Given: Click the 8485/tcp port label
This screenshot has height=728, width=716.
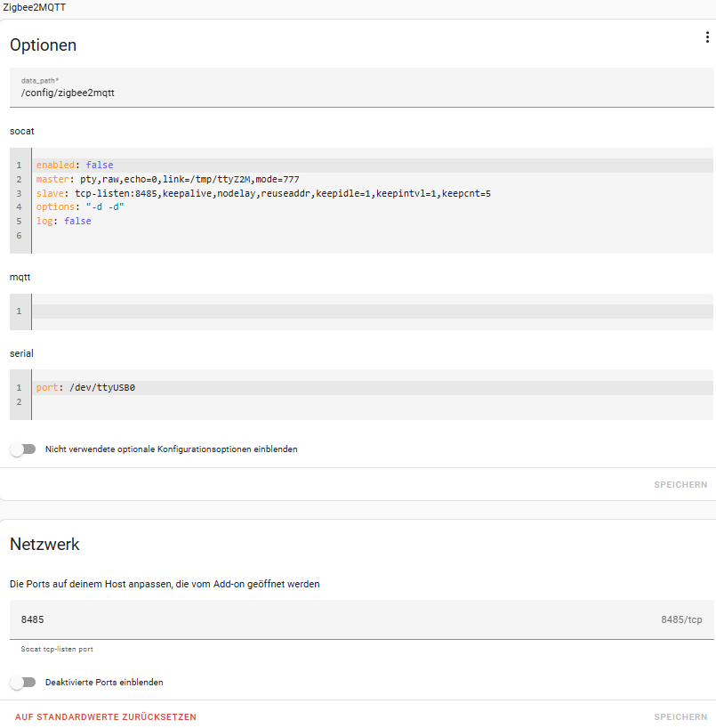Looking at the screenshot, I should 681,619.
